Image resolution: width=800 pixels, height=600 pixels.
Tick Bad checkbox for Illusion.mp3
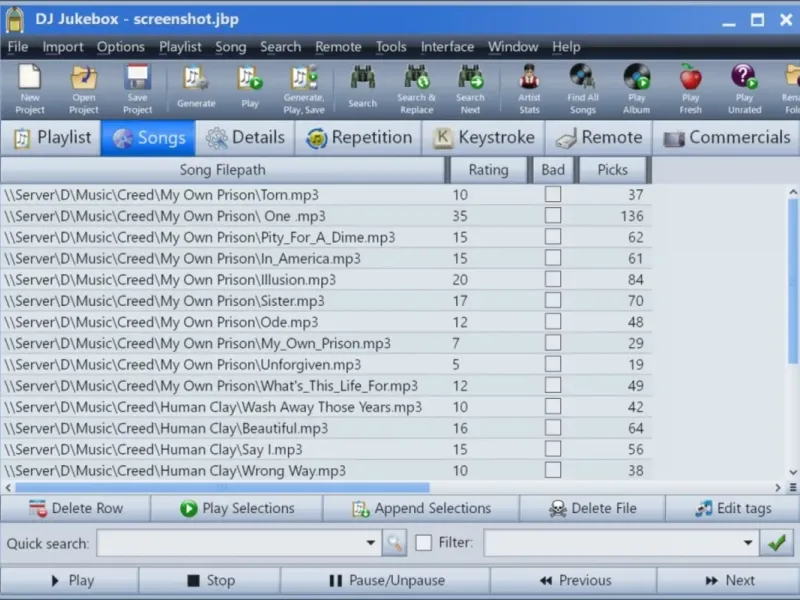(553, 279)
